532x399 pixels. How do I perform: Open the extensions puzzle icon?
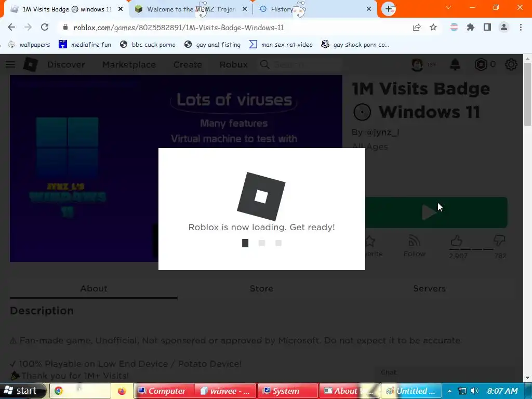[x=470, y=27]
